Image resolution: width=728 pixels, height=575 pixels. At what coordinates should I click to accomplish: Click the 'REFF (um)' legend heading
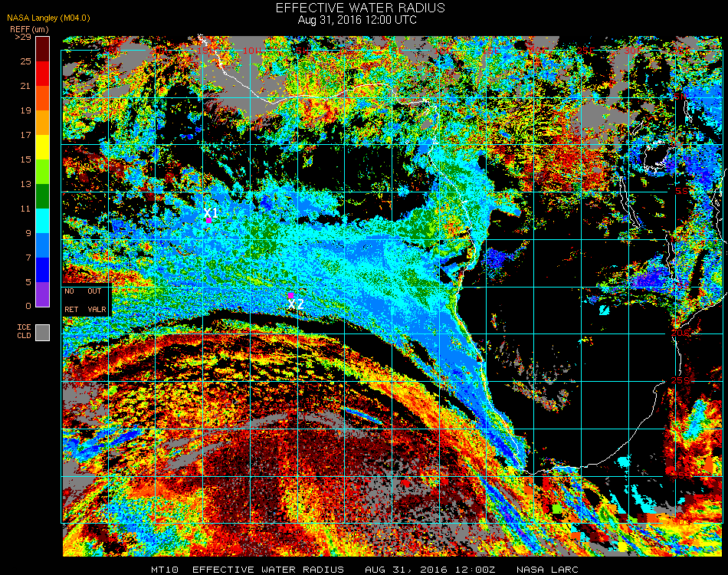[29, 29]
